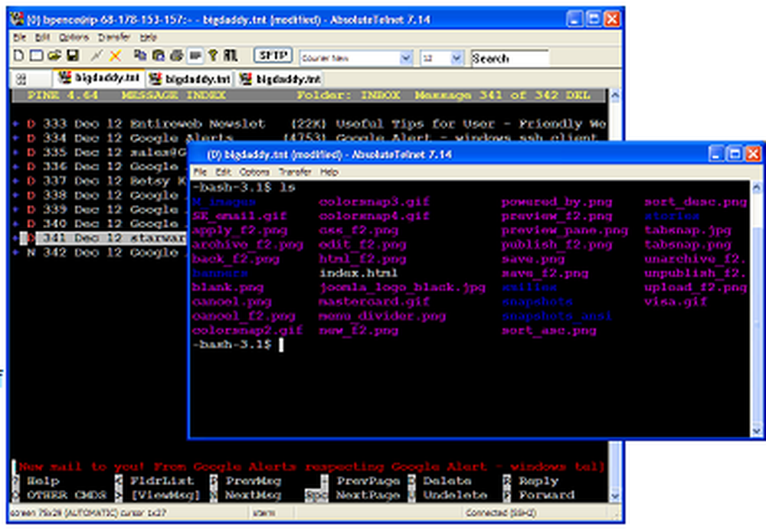Click the orange X Disconnect icon

pos(116,56)
